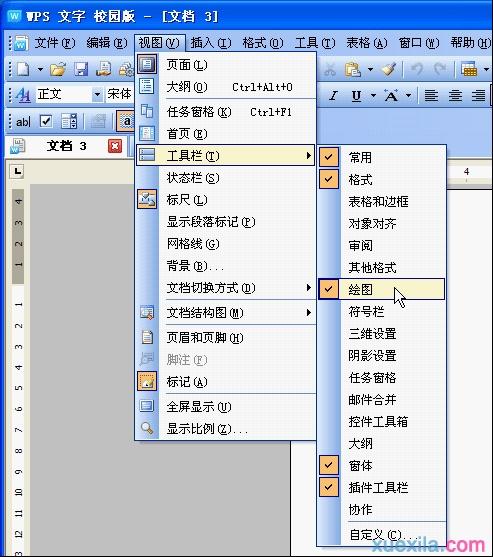The width and height of the screenshot is (493, 557).
Task: Click the align left paragraph icon
Action: tap(431, 95)
